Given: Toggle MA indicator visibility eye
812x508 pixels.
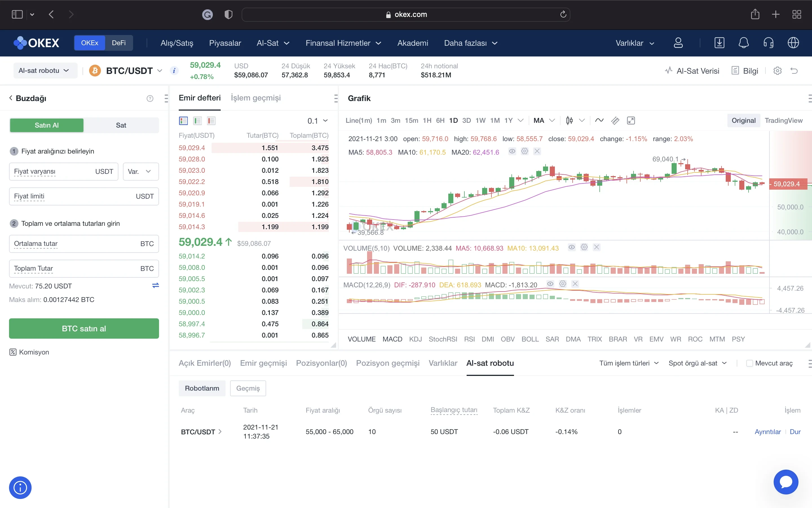Looking at the screenshot, I should click(x=512, y=151).
